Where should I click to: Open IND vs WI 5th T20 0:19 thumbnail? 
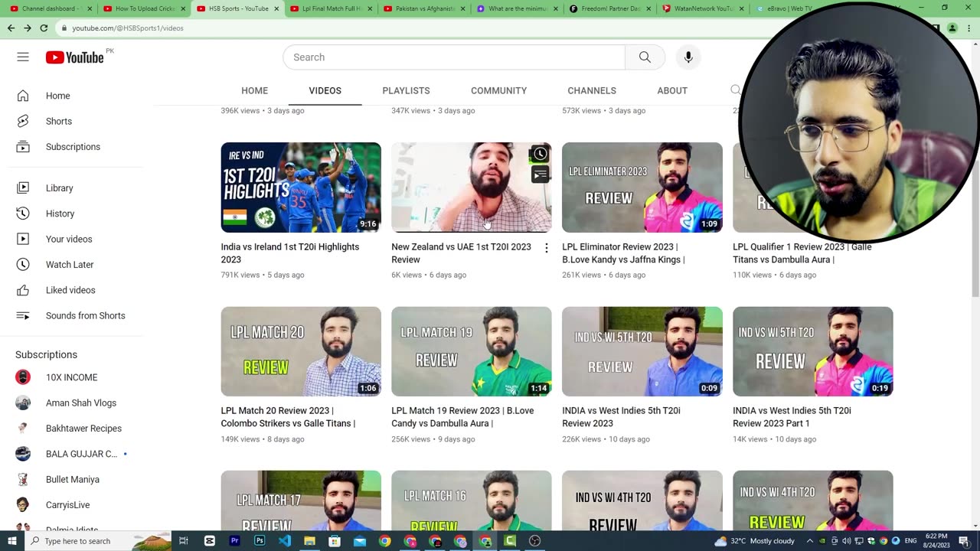pyautogui.click(x=813, y=351)
